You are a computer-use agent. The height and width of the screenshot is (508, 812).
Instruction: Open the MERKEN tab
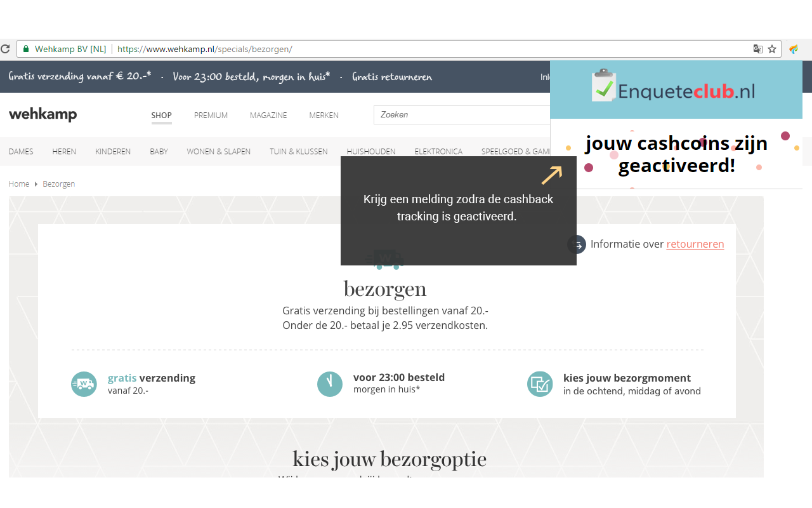324,116
